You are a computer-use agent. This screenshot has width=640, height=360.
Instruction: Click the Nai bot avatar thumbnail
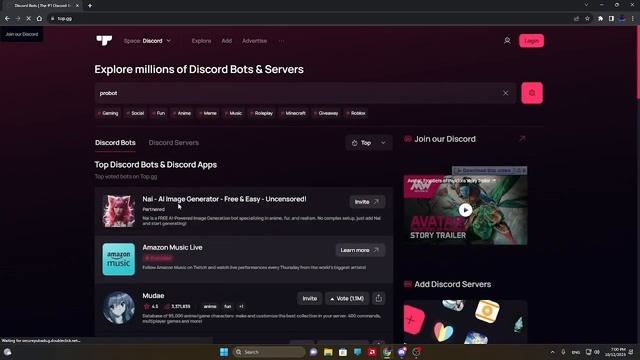pyautogui.click(x=118, y=211)
